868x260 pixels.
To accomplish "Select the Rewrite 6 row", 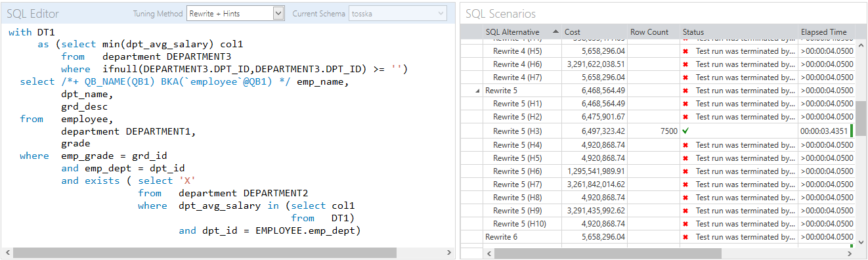I will [657, 237].
